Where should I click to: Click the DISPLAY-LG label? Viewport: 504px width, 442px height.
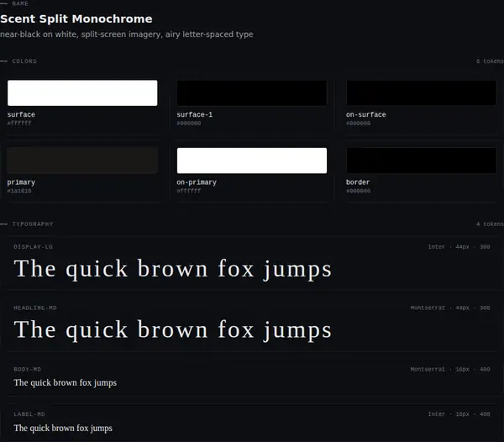pos(33,247)
